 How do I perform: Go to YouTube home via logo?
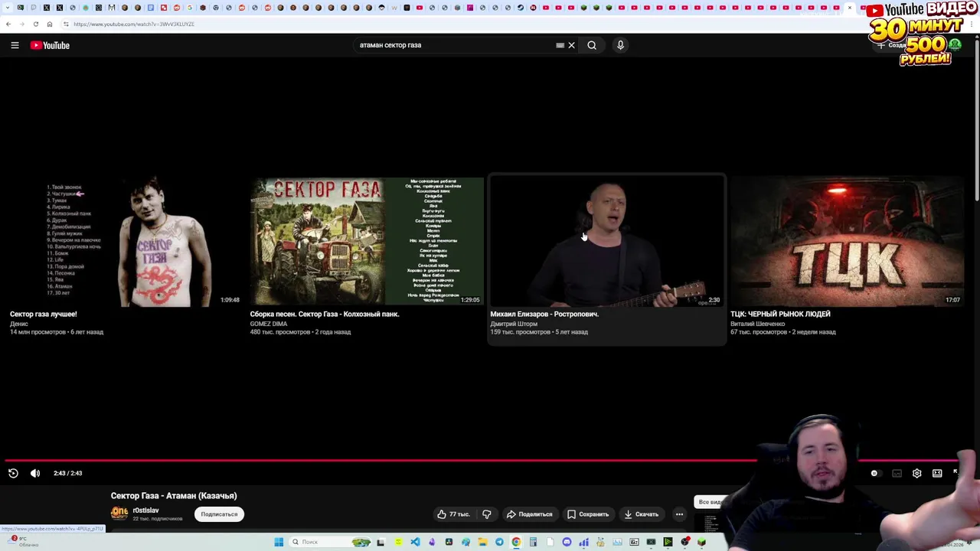[x=50, y=45]
